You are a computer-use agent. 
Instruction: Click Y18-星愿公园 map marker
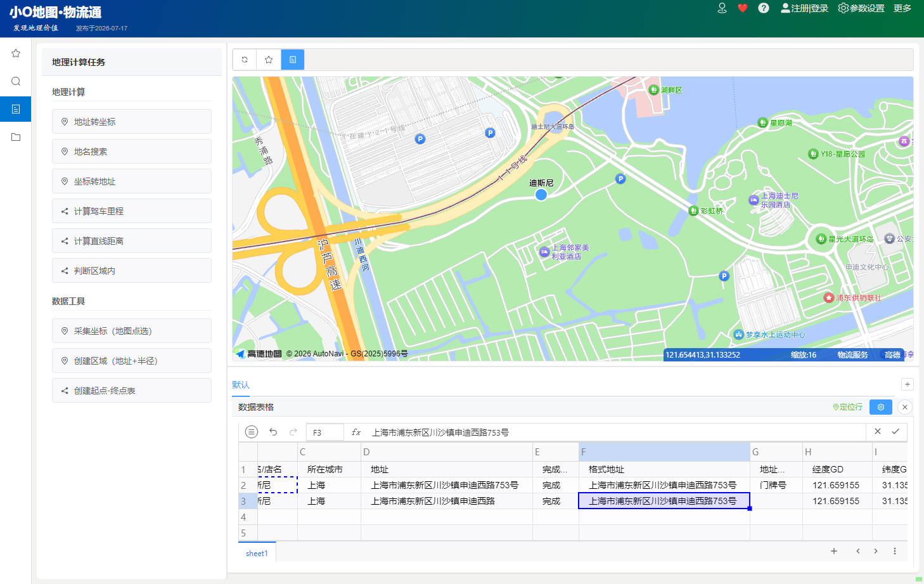click(813, 154)
